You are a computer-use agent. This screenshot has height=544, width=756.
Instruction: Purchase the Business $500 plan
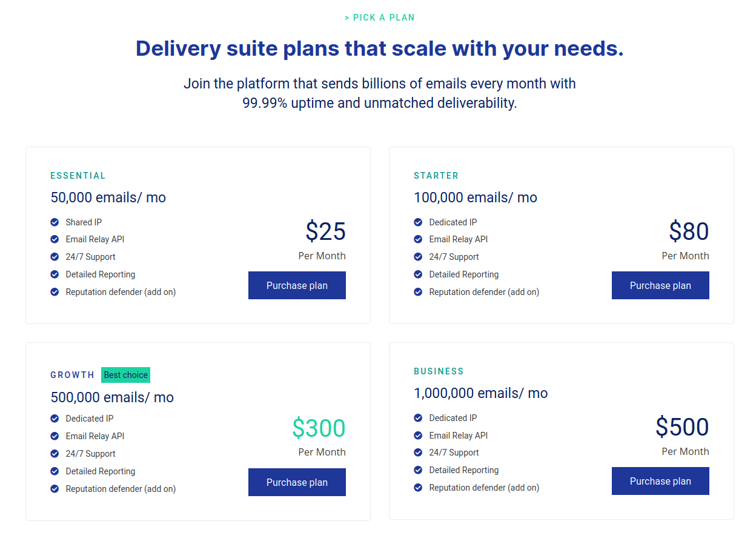660,481
